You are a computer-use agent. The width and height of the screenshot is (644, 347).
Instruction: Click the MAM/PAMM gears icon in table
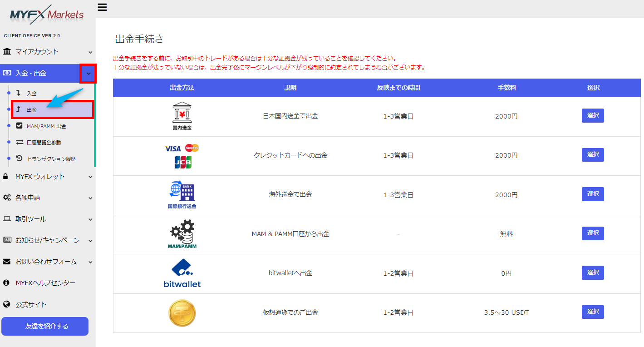tap(182, 234)
